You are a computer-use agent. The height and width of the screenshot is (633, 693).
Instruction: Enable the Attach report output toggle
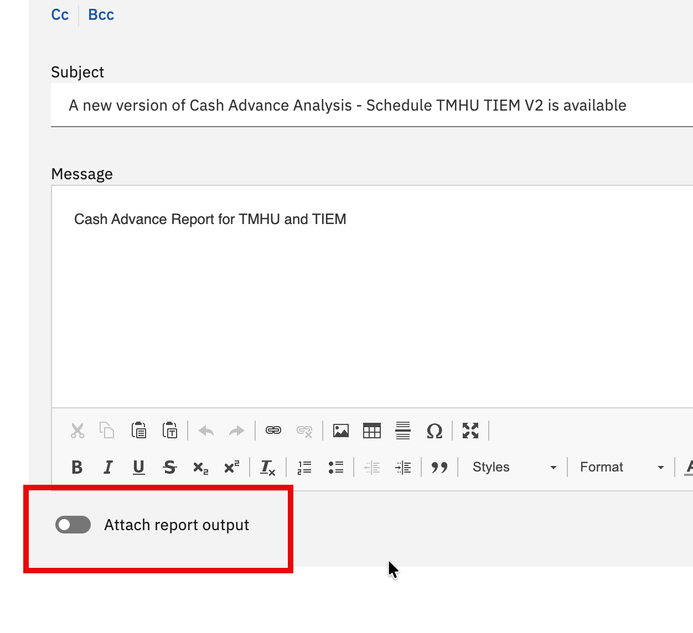[x=73, y=525]
